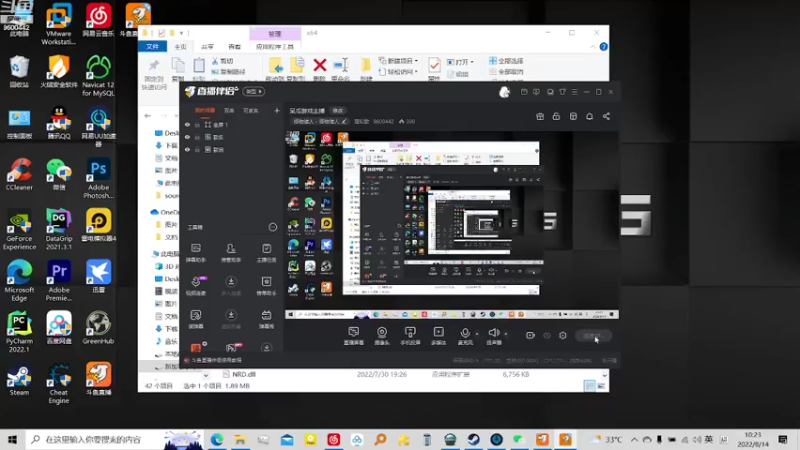
Task: Toggle visibility of the second source row
Action: 187,137
